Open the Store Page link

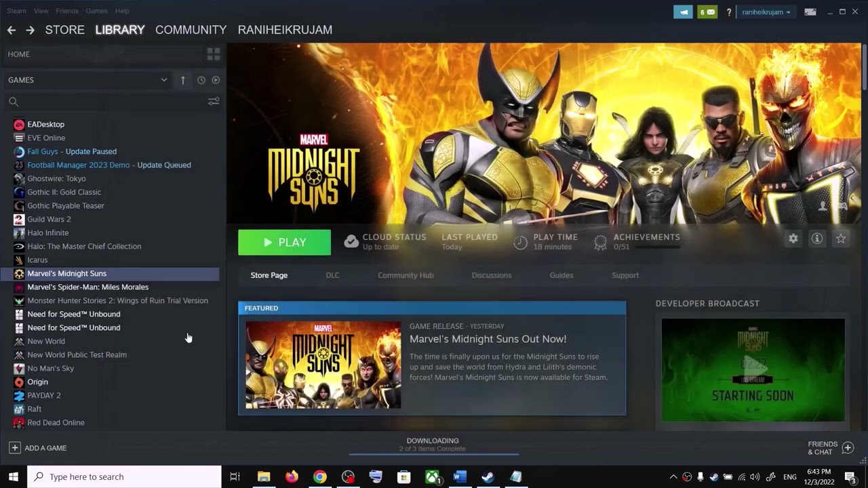(269, 275)
